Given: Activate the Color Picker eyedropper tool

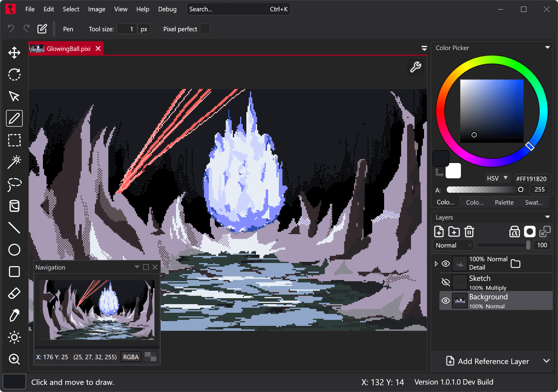Looking at the screenshot, I should (x=14, y=315).
